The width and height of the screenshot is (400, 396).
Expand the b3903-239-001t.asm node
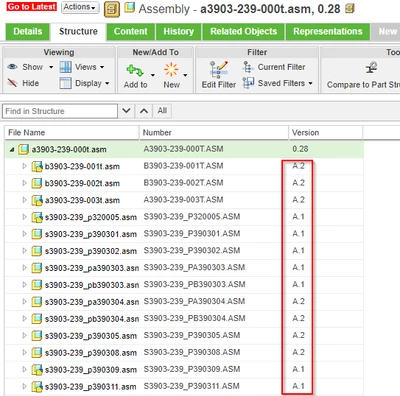24,166
